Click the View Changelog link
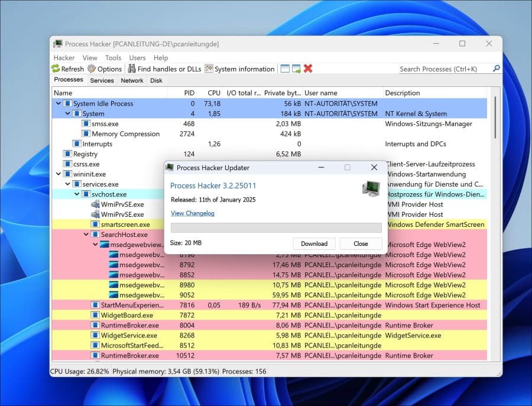Screen dimensions: 532x406 [x=192, y=213]
